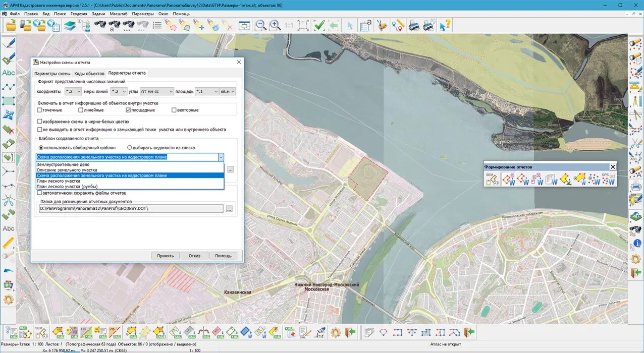The image size is (644, 353).
Task: Click the 1:1 scale icon
Action: 289,25
